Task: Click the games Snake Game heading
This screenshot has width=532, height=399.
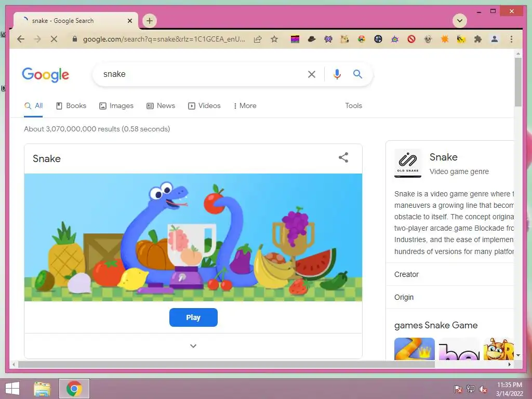Action: point(436,325)
